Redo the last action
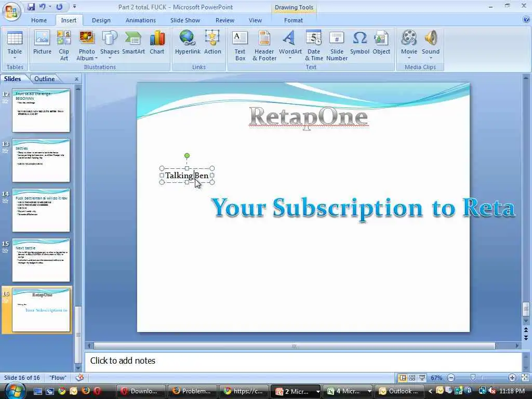 (x=59, y=7)
